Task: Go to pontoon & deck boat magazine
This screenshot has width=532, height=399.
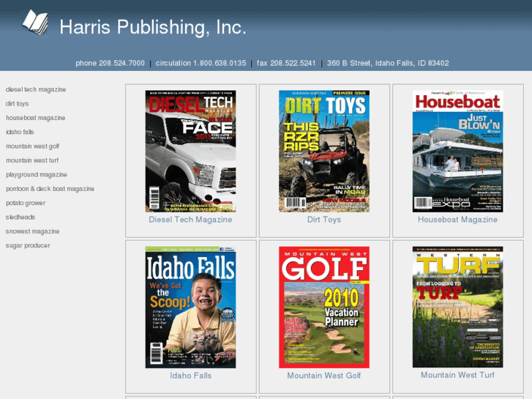Action: pyautogui.click(x=50, y=189)
